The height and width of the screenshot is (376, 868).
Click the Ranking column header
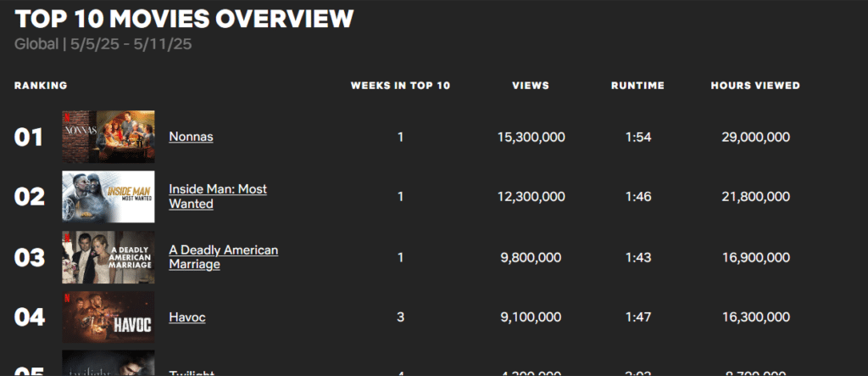(x=41, y=86)
